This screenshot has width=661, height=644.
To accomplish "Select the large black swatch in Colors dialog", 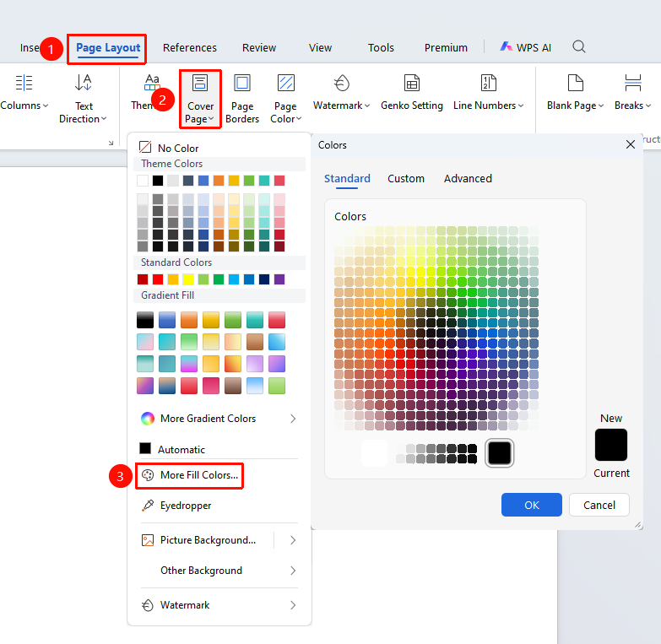I will pyautogui.click(x=499, y=452).
